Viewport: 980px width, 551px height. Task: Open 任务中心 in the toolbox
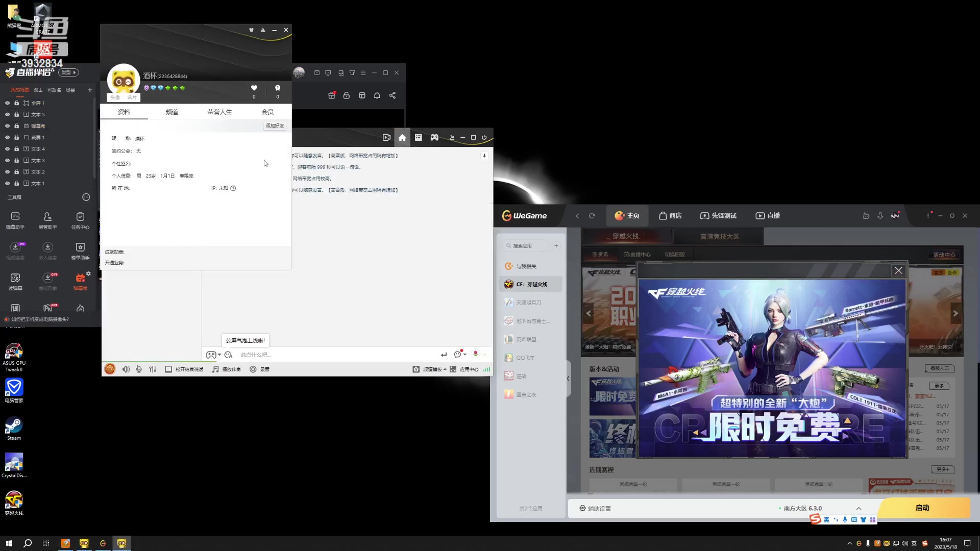click(x=80, y=220)
